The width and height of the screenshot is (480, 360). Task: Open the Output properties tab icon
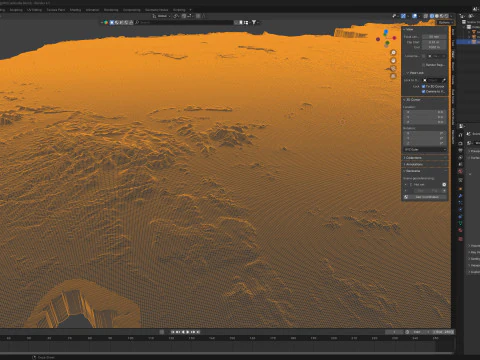[x=460, y=151]
